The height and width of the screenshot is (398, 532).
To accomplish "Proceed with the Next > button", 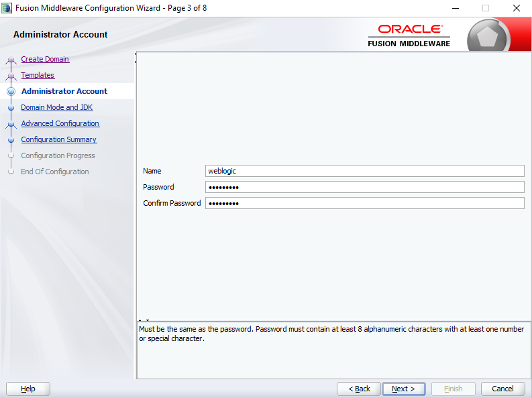I will 403,389.
